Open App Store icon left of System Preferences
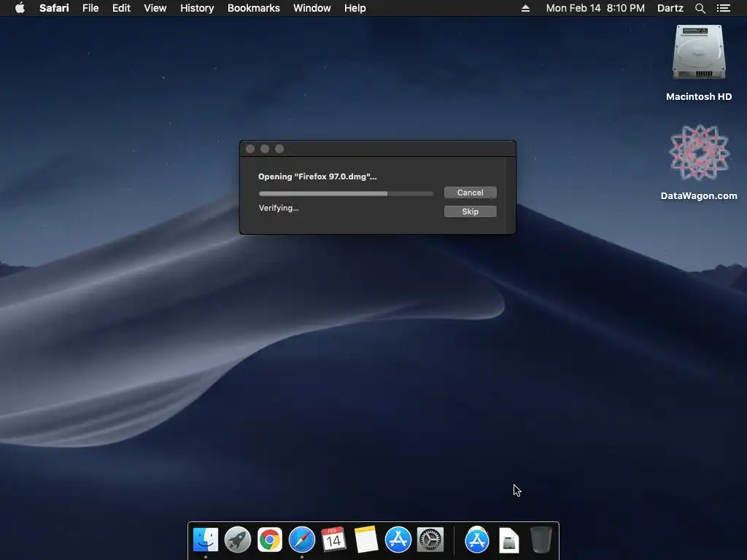Screen dimensions: 747x560 (398, 540)
